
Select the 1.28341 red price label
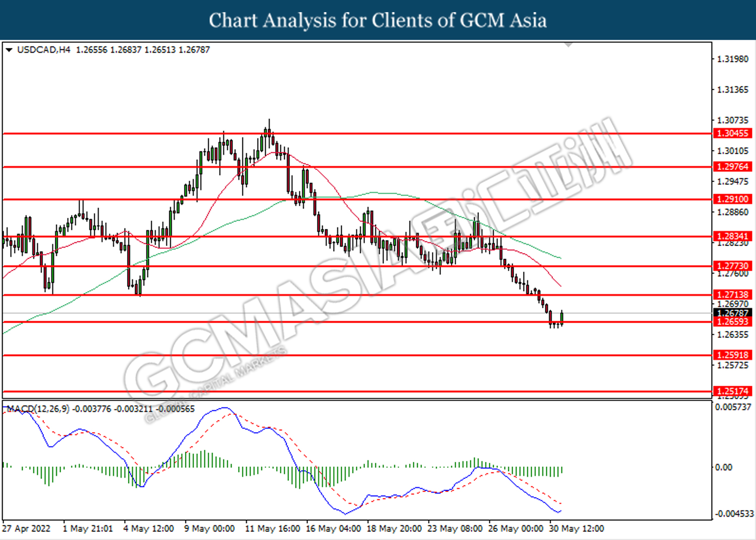point(732,236)
